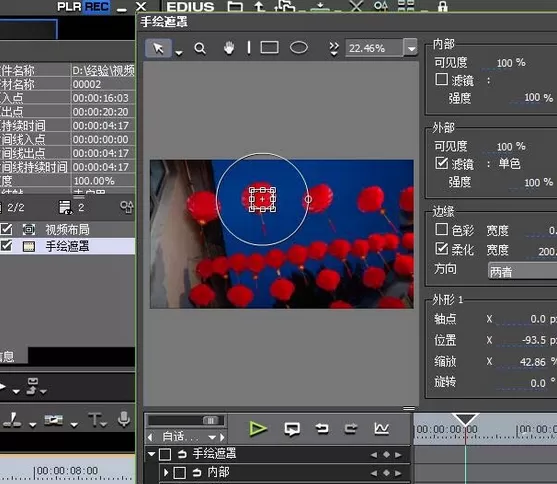Click the 轴点 X 0.0 value
This screenshot has height=484, width=557.
(538, 319)
